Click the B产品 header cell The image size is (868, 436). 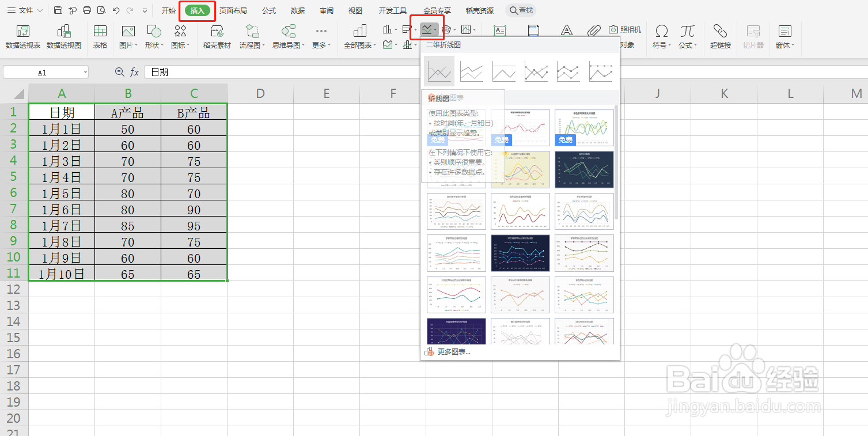click(x=194, y=112)
